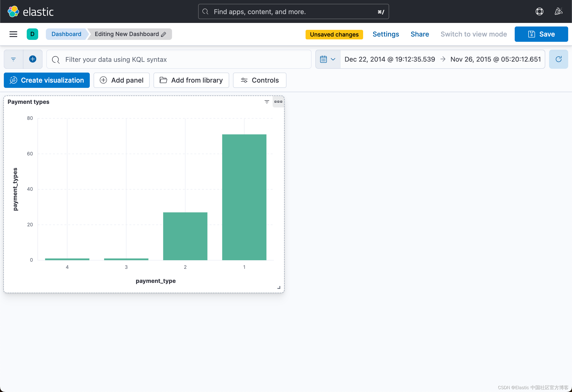Click the refresh query button

click(558, 59)
